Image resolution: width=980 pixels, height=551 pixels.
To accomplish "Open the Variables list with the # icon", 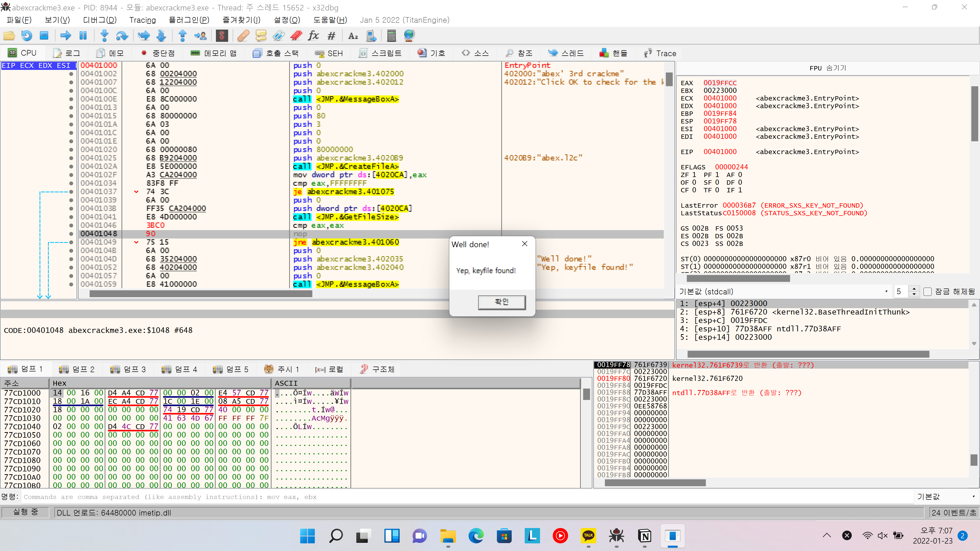I will pyautogui.click(x=331, y=36).
